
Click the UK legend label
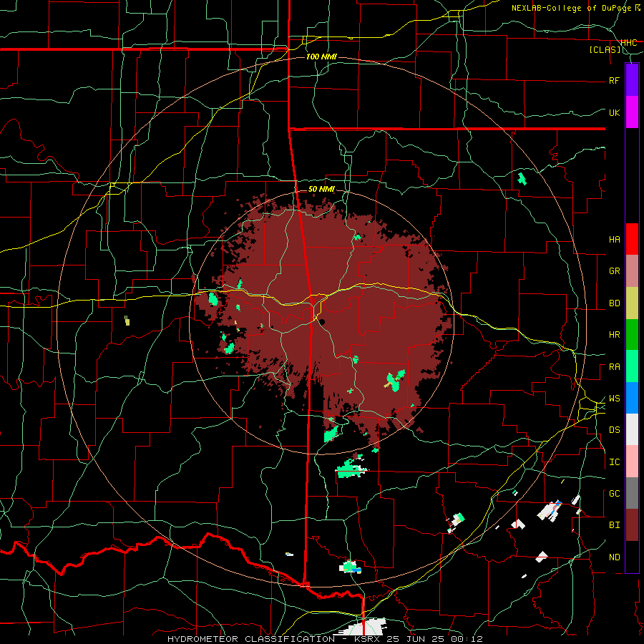point(614,112)
